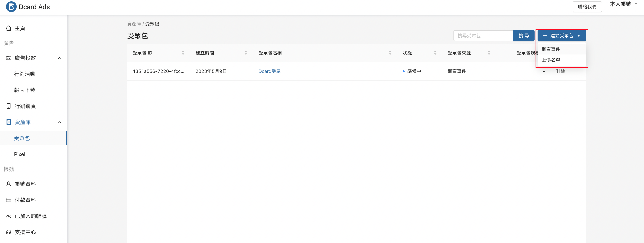Click the date 2023年5月9日
This screenshot has width=644, height=243.
tap(211, 71)
